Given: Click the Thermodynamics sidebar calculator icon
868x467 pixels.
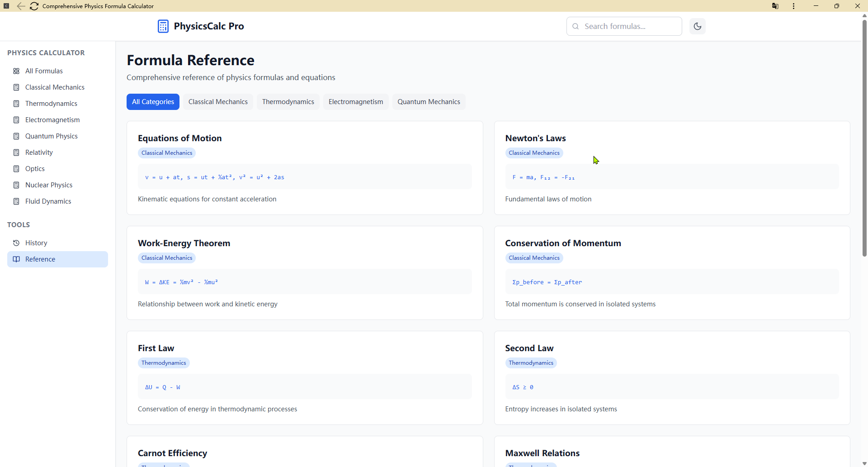Looking at the screenshot, I should (16, 104).
